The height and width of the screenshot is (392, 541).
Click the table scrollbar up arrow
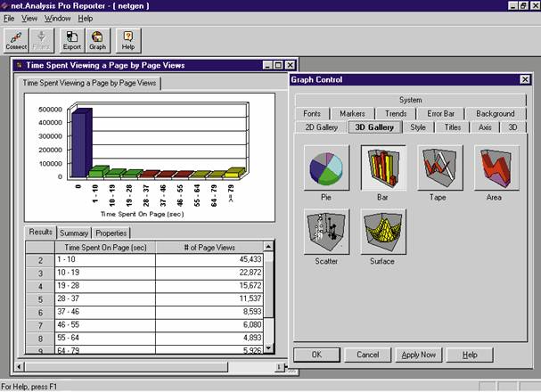(x=268, y=246)
